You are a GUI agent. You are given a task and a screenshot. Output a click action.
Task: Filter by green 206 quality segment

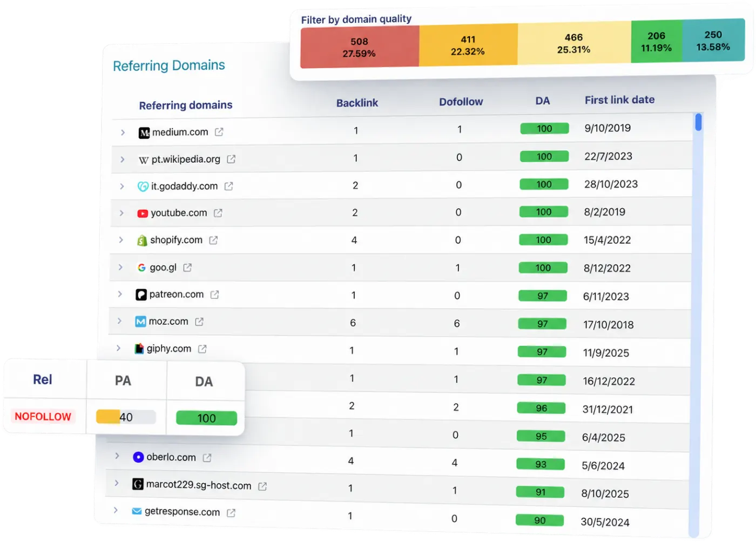click(657, 41)
